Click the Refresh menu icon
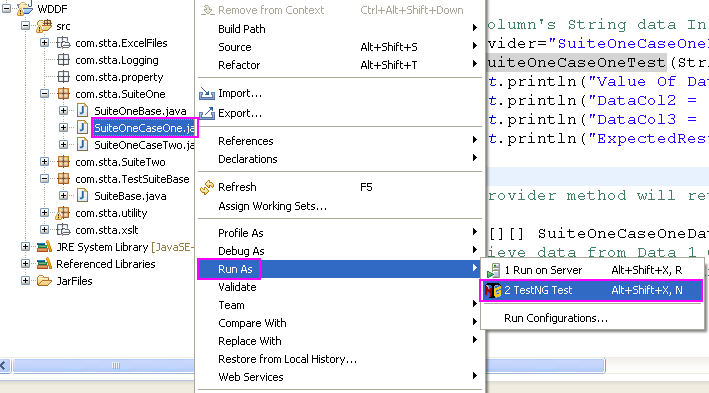 [207, 187]
